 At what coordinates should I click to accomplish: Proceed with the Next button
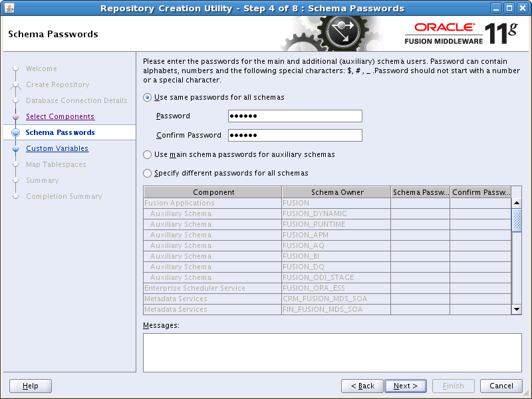pos(406,386)
